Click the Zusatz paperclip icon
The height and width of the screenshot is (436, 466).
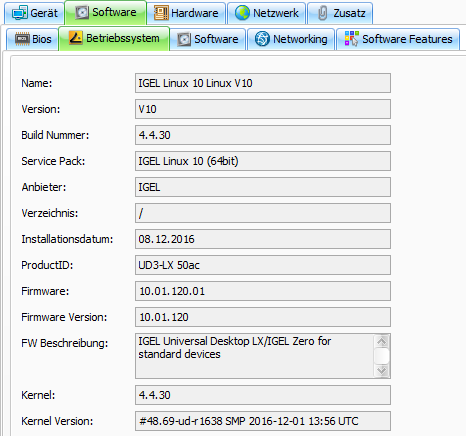coord(322,13)
